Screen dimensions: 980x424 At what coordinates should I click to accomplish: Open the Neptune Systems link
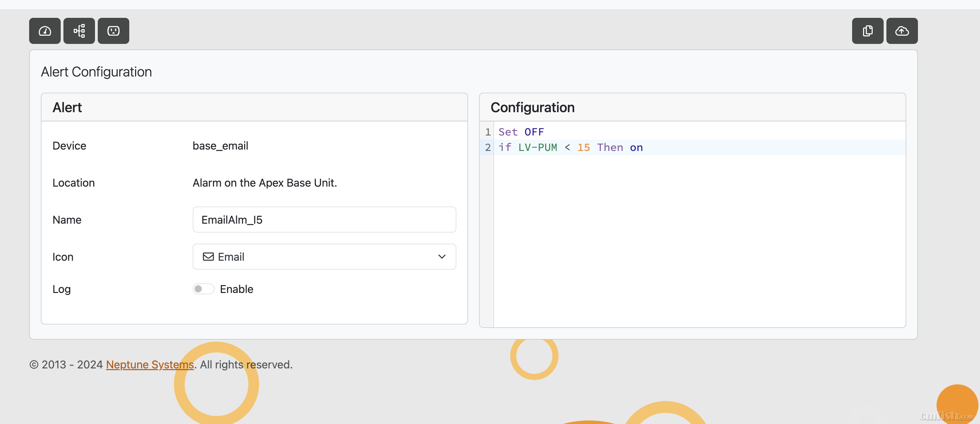point(150,364)
